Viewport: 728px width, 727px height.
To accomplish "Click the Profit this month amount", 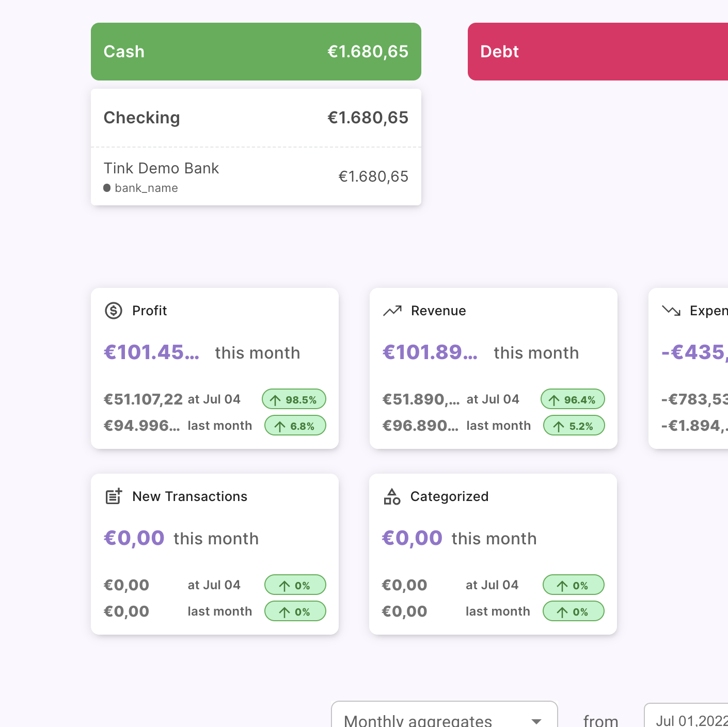I will (x=151, y=352).
